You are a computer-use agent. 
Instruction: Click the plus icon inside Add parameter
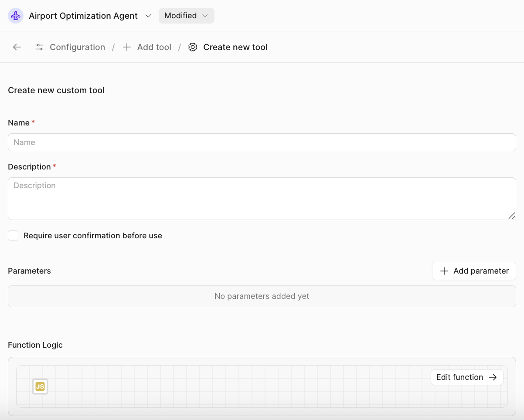pos(444,271)
